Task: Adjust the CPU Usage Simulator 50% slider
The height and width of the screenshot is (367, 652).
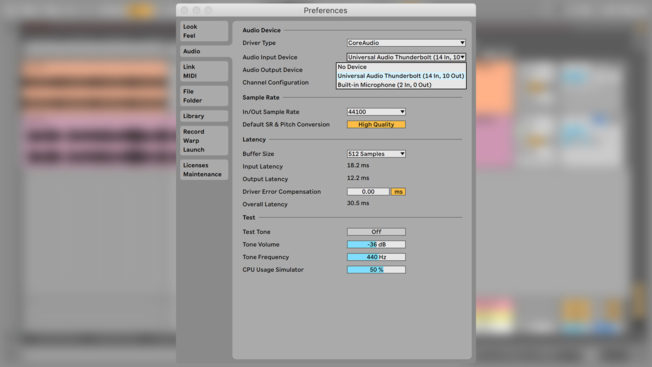Action: tap(376, 270)
